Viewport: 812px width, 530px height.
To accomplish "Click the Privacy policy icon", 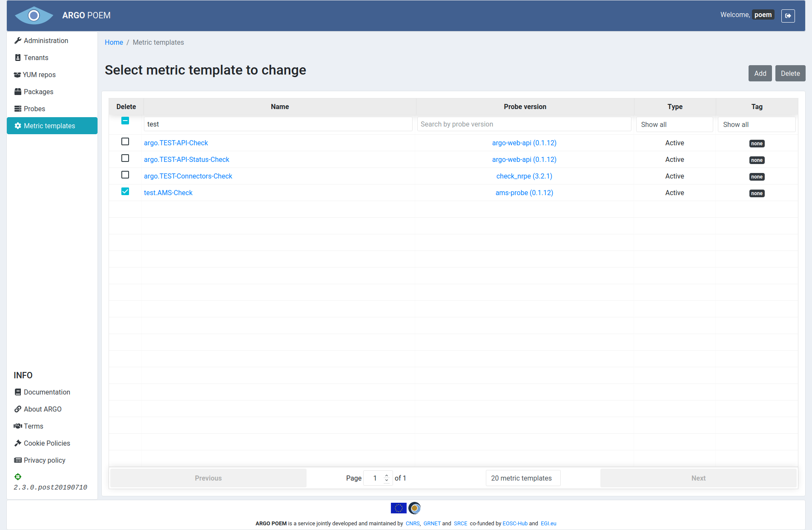I will click(x=17, y=460).
